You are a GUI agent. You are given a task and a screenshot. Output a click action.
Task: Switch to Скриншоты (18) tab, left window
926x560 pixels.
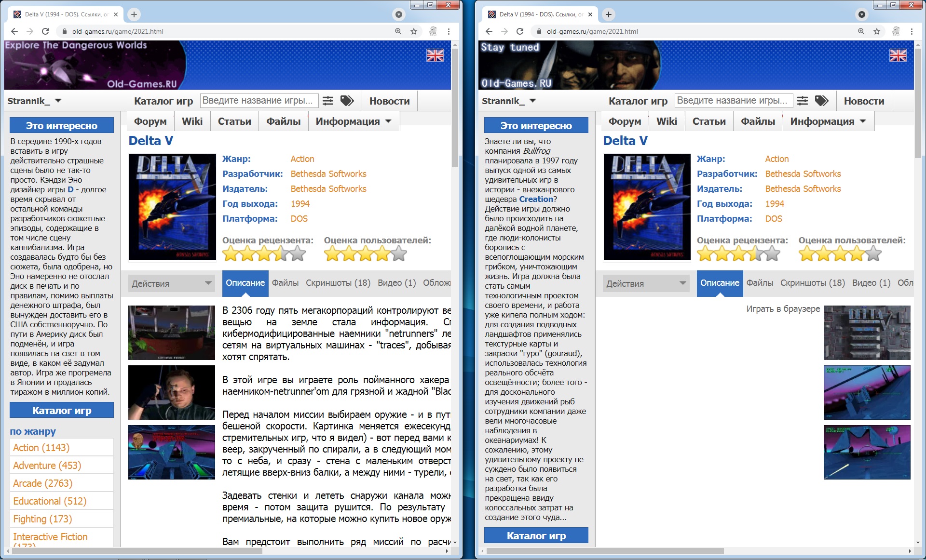coord(338,283)
